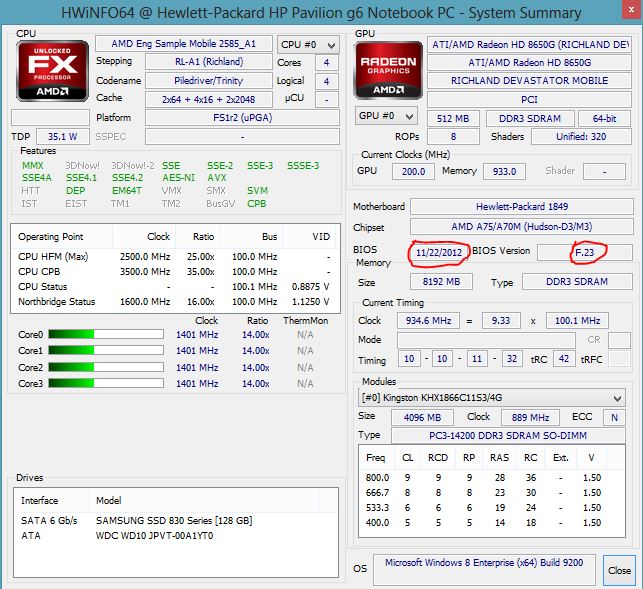This screenshot has width=643, height=589.
Task: Click the memory Size field 8192 MB
Action: 441,282
